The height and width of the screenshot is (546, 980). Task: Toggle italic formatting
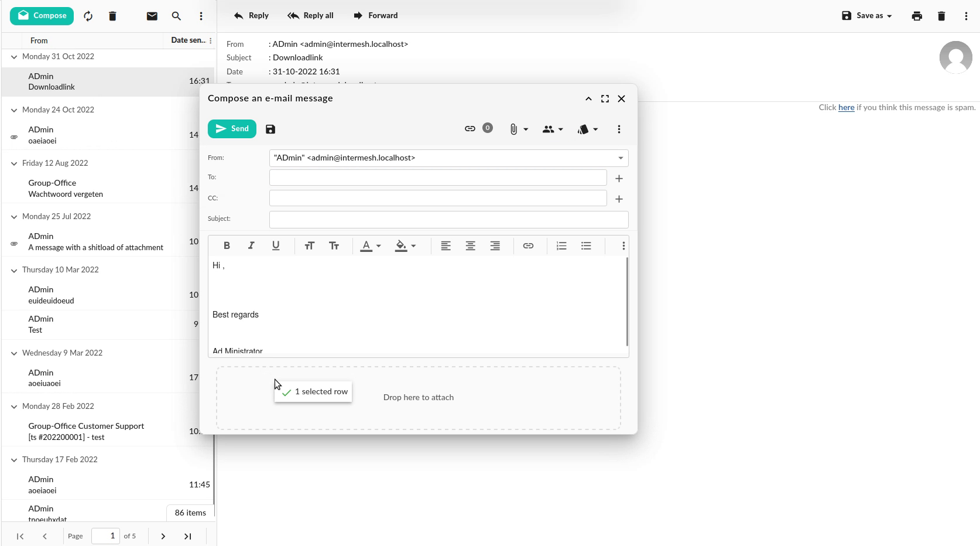click(x=251, y=246)
